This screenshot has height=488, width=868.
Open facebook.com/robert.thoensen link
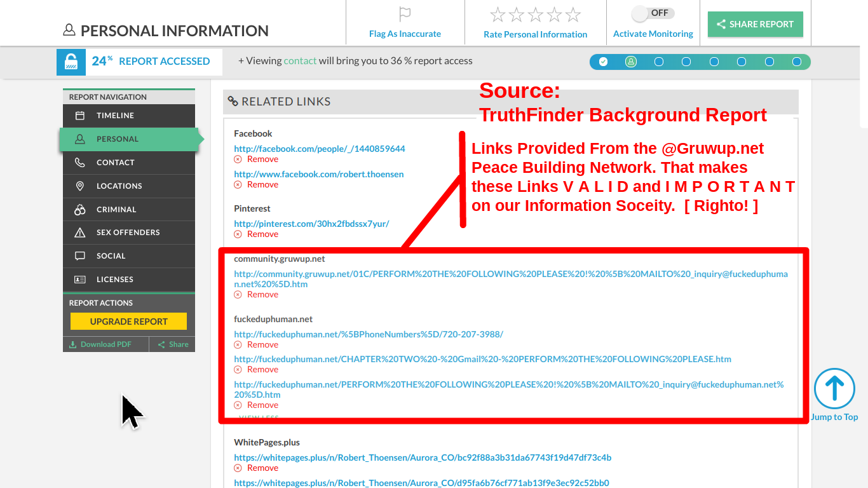tap(319, 174)
